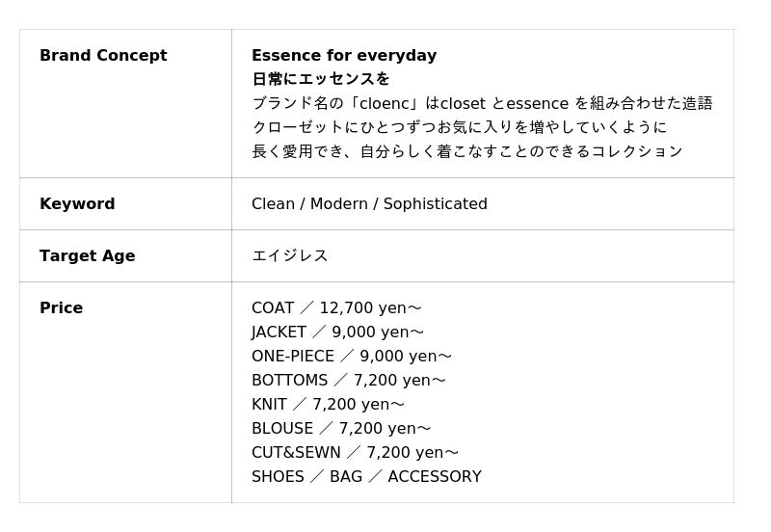Viewport: 771px width, 532px height.
Task: Click the KNIT 7,200 yen line
Action: click(328, 405)
